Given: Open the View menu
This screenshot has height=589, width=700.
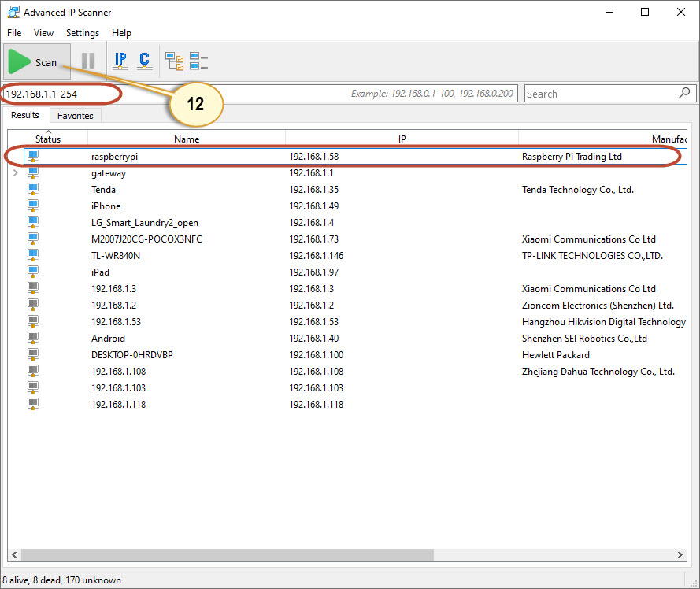Looking at the screenshot, I should [x=44, y=33].
